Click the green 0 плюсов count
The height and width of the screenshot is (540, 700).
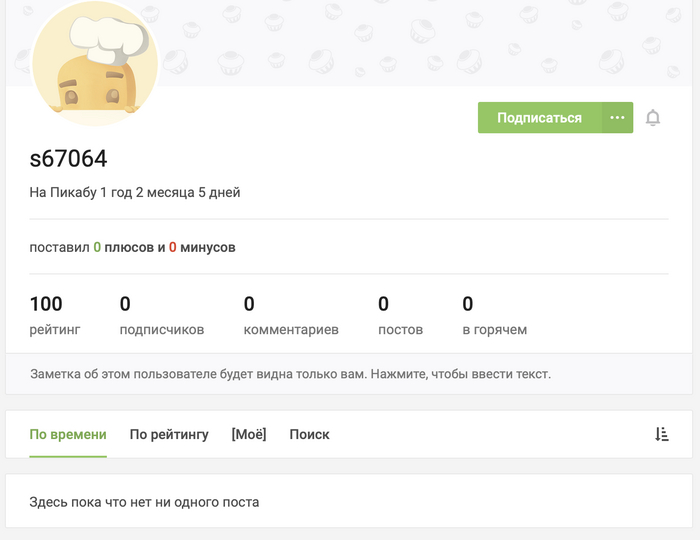pyautogui.click(x=97, y=247)
